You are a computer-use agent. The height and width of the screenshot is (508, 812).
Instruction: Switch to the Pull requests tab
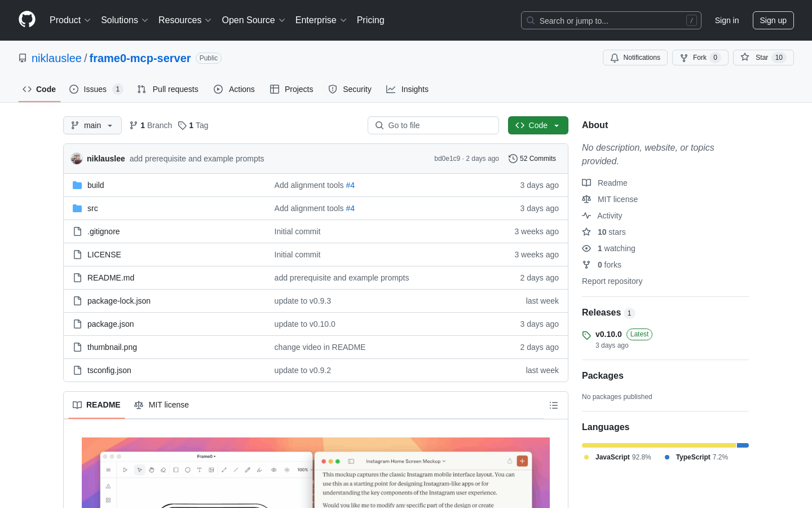pos(168,89)
